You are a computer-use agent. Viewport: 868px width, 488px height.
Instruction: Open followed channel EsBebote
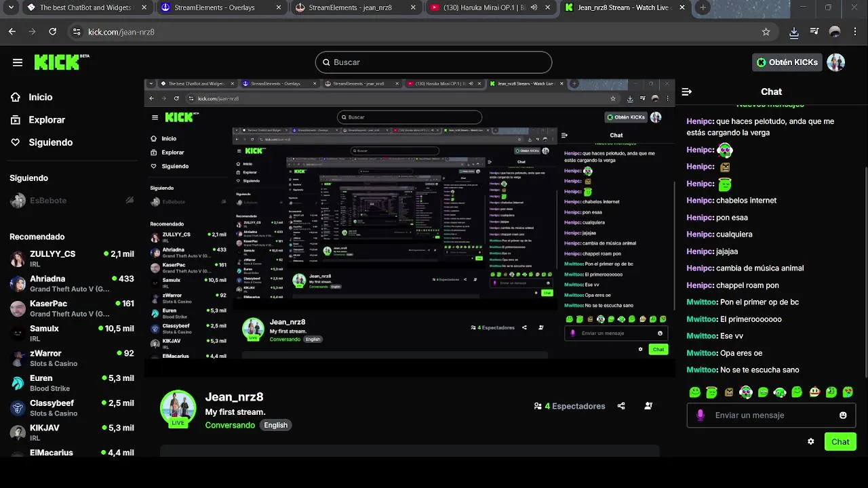[72, 201]
